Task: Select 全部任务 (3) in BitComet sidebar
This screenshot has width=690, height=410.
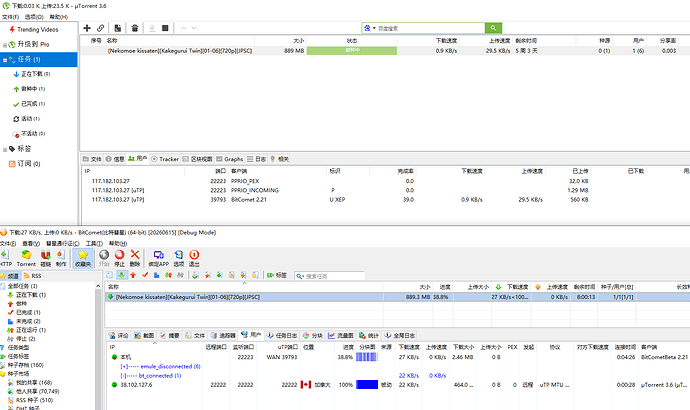Action: point(22,286)
